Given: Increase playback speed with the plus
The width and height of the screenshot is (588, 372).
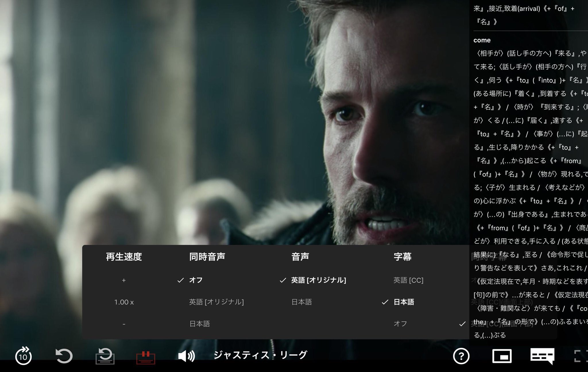Looking at the screenshot, I should [x=124, y=280].
